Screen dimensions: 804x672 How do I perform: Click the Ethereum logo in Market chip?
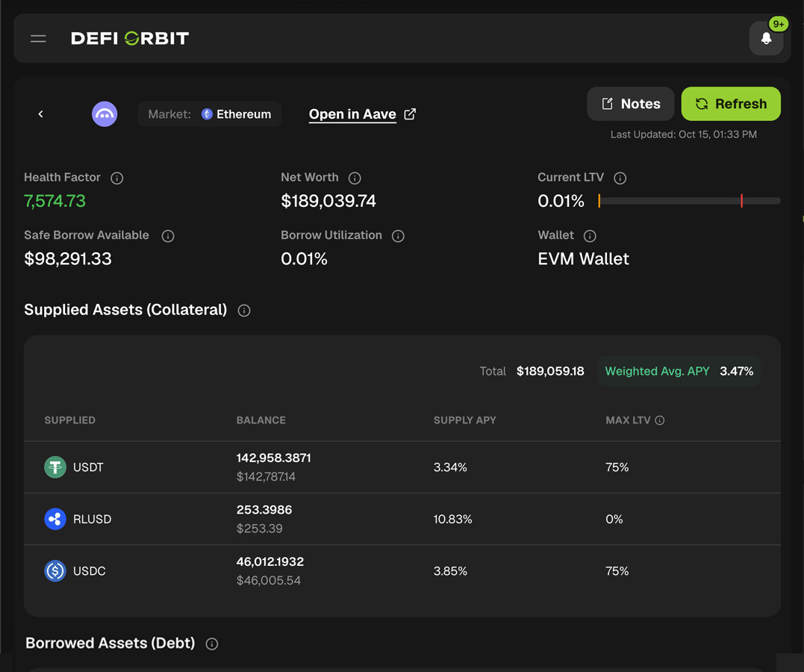click(x=207, y=114)
